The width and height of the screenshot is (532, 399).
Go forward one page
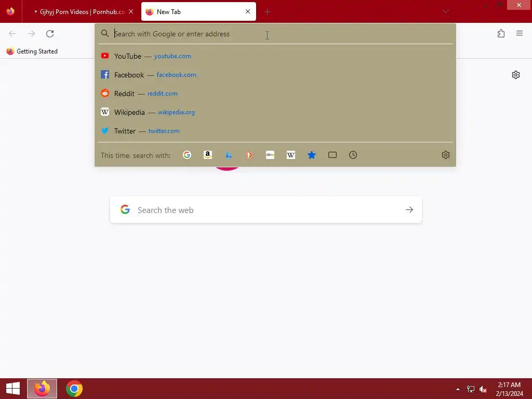coord(31,34)
